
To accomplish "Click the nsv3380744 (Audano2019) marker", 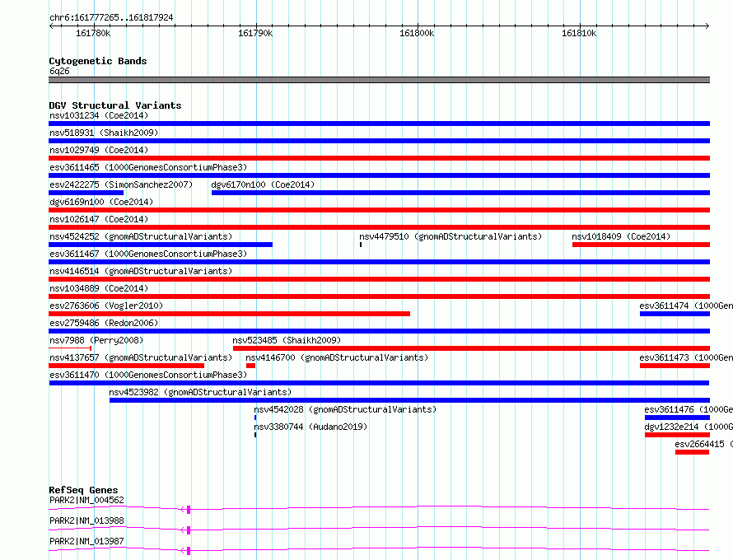I will [x=255, y=435].
